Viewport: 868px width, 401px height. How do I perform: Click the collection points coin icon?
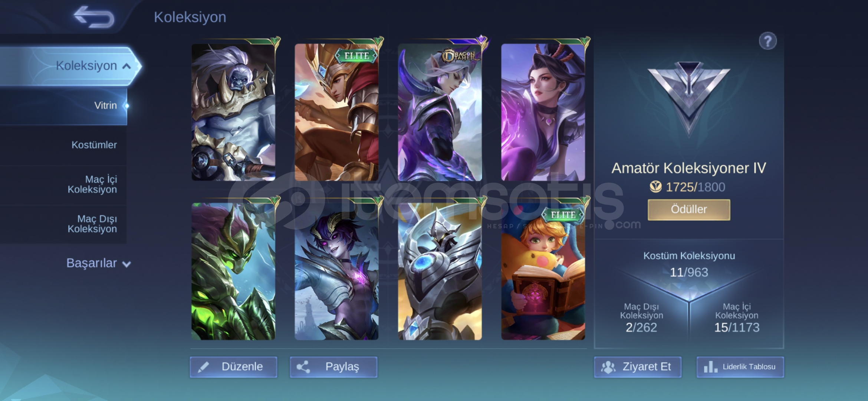click(655, 187)
